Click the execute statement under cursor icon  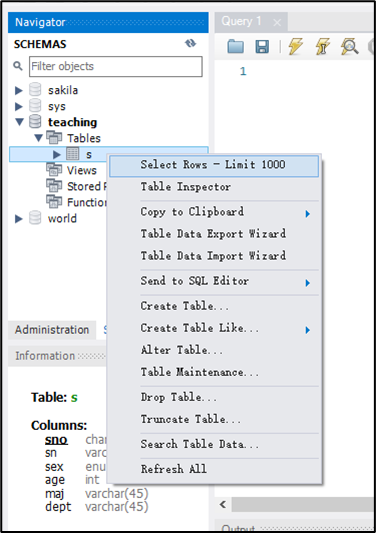322,46
